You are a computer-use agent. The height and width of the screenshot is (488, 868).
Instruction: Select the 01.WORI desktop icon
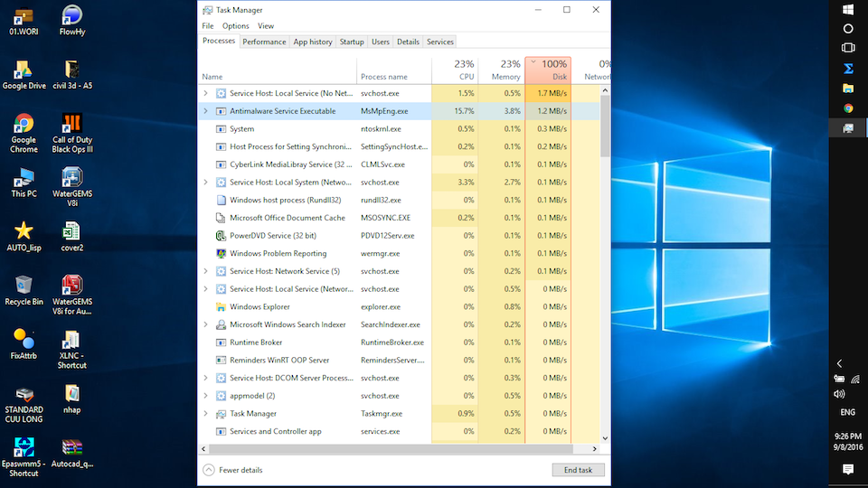24,21
